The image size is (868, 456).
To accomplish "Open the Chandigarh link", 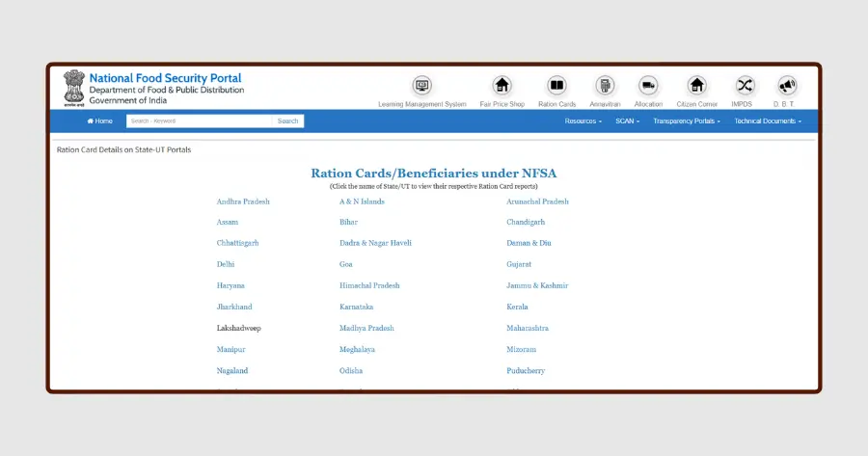I will pyautogui.click(x=526, y=222).
